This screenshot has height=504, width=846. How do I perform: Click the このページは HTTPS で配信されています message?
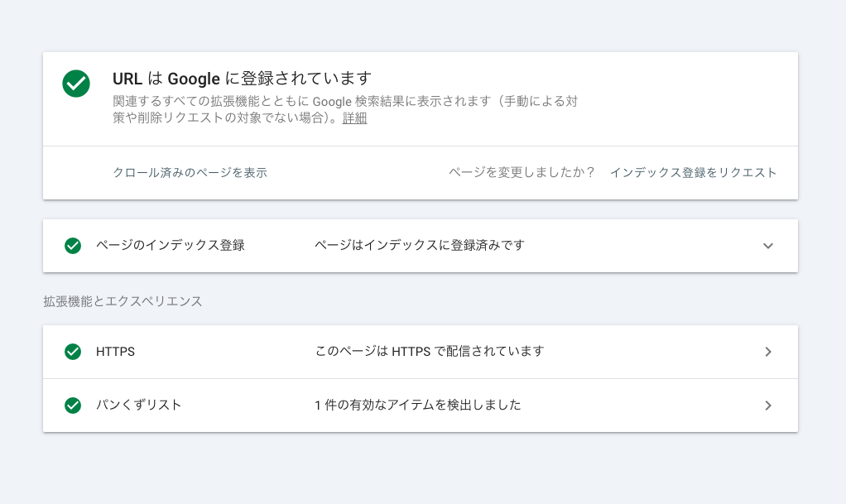click(x=427, y=351)
